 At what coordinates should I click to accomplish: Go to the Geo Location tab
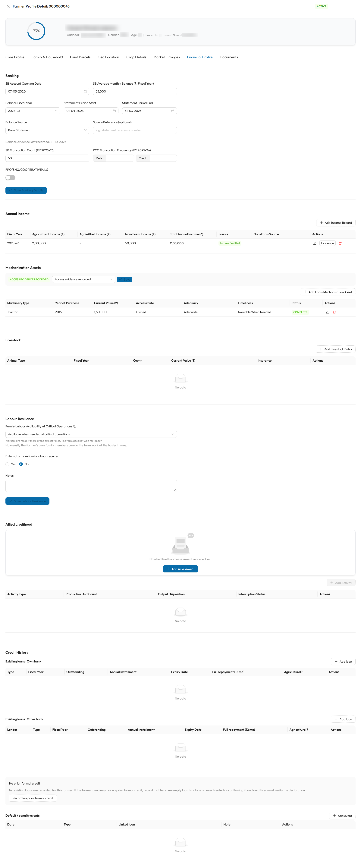click(x=108, y=57)
